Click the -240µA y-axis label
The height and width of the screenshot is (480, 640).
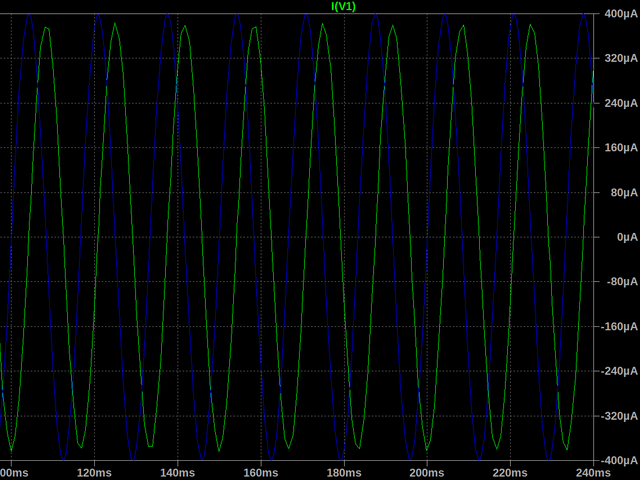619,371
